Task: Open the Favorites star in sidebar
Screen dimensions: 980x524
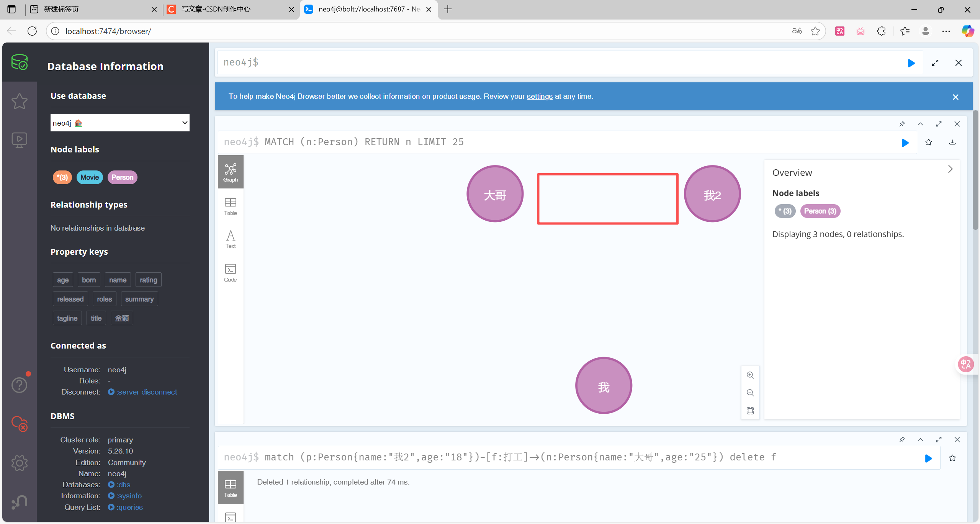Action: [x=19, y=102]
